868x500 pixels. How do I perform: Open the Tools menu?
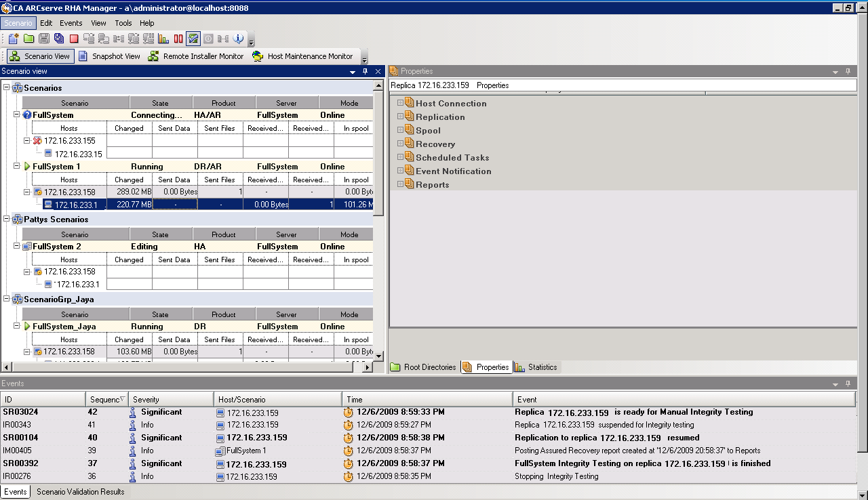point(123,22)
